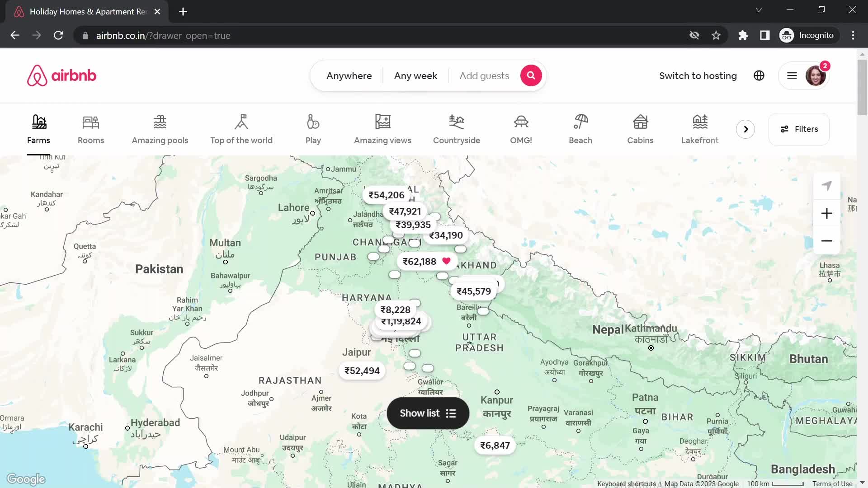Show list view on map
868x488 pixels.
(429, 413)
